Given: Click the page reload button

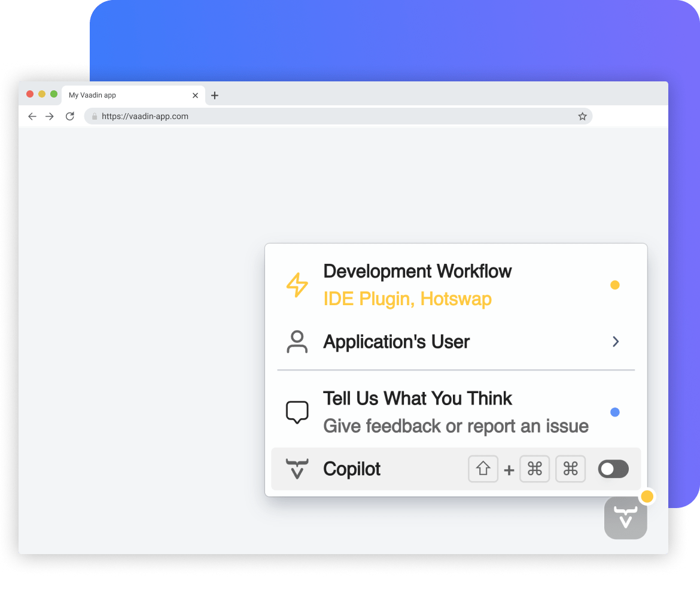Looking at the screenshot, I should pos(70,116).
